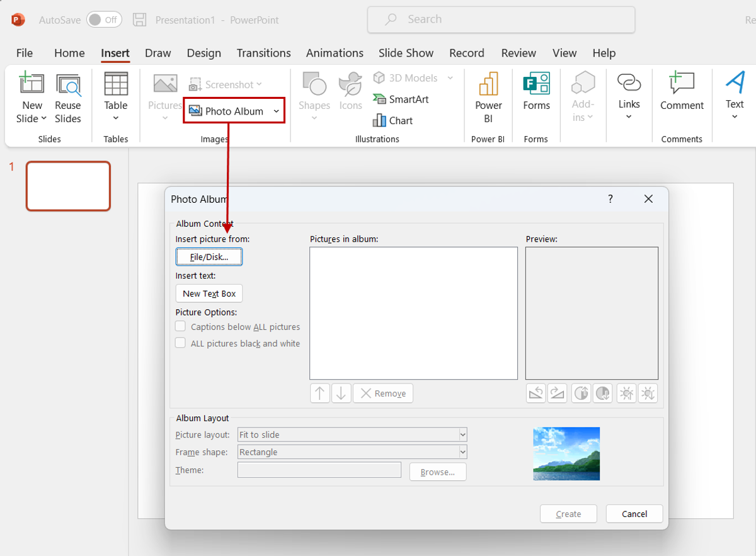756x556 pixels.
Task: Enable Captions below ALL pictures
Action: [180, 326]
